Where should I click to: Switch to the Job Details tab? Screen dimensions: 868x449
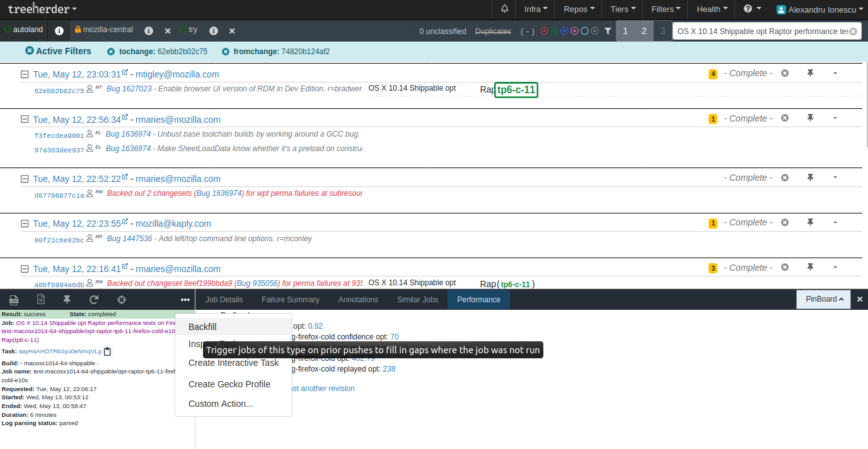[224, 300]
